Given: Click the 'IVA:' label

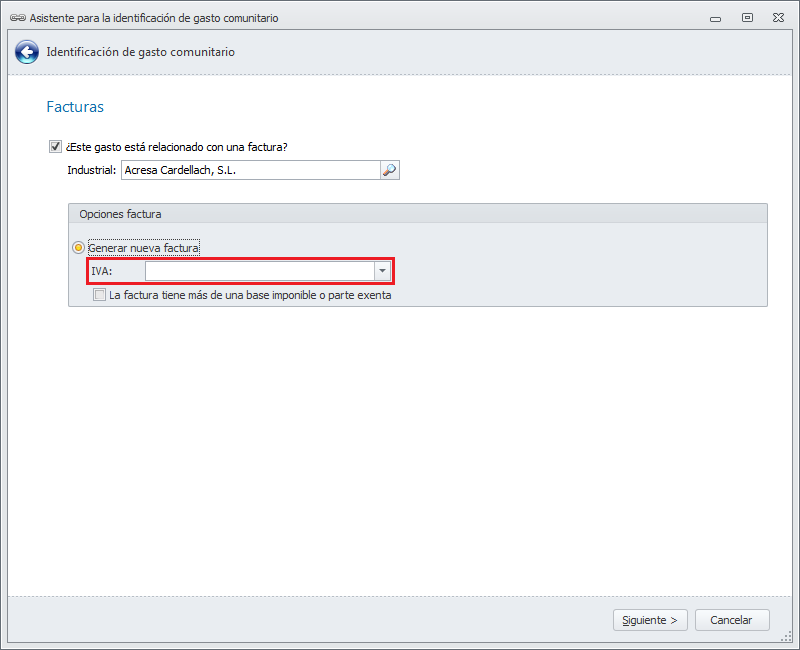Looking at the screenshot, I should 101,271.
